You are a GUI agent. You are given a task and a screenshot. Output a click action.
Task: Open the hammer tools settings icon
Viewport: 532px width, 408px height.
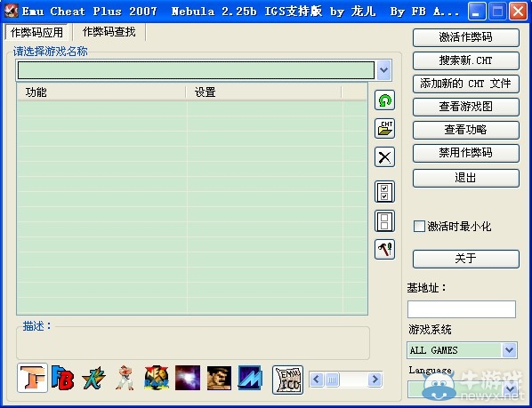[x=384, y=250]
